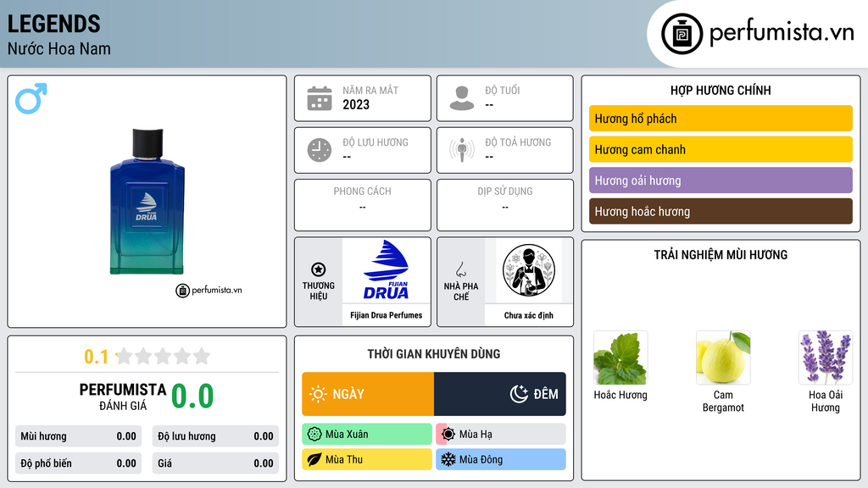Click the small perfumista.vn watermark logo under bottle
Viewport: 868px width, 488px height.
[209, 290]
